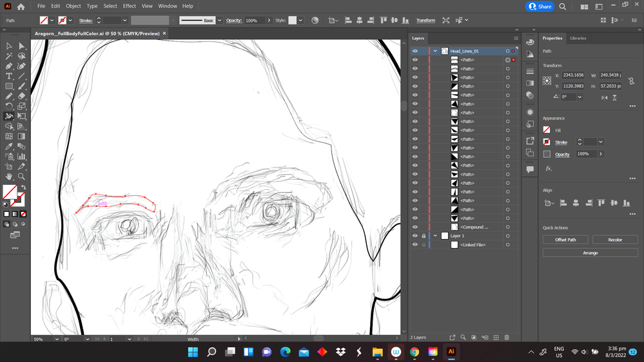Click the X position input field

click(x=573, y=75)
